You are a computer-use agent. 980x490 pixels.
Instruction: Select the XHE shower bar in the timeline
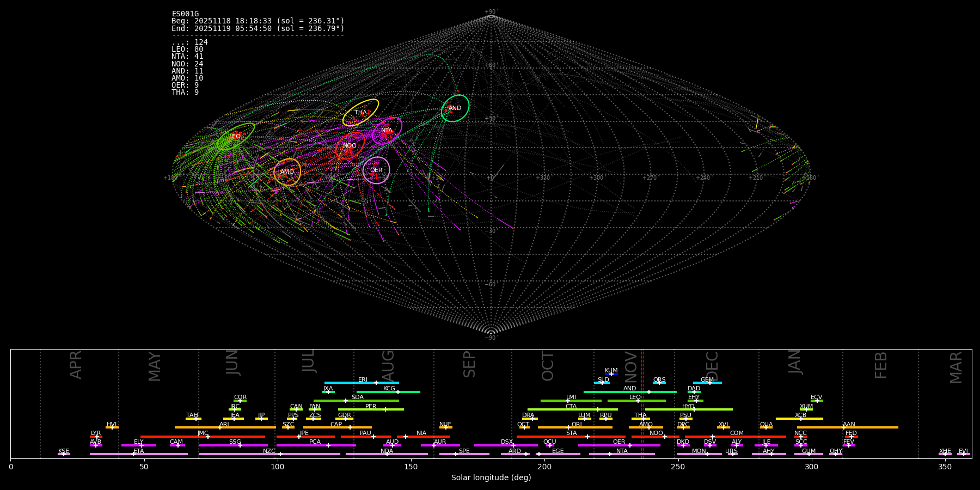[945, 454]
